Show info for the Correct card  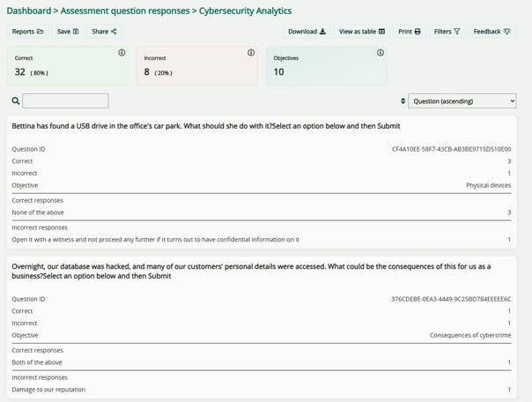(x=122, y=53)
